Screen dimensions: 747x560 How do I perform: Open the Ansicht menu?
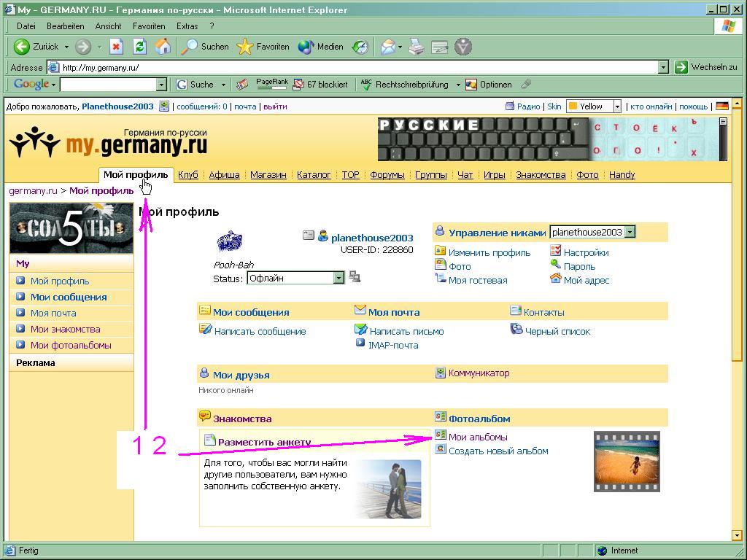click(x=108, y=26)
